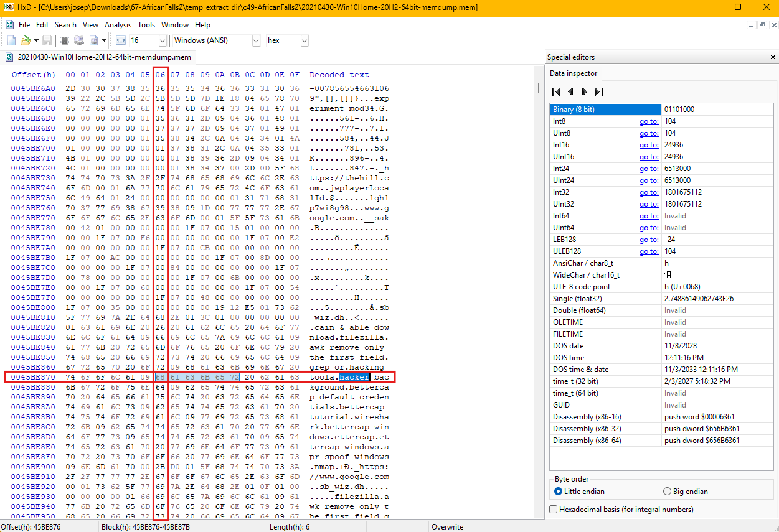
Task: Go to next byte in Data inspector
Action: 584,91
